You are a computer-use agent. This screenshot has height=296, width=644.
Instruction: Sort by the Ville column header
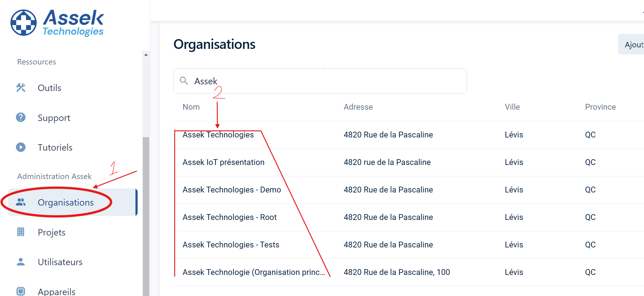click(x=512, y=107)
